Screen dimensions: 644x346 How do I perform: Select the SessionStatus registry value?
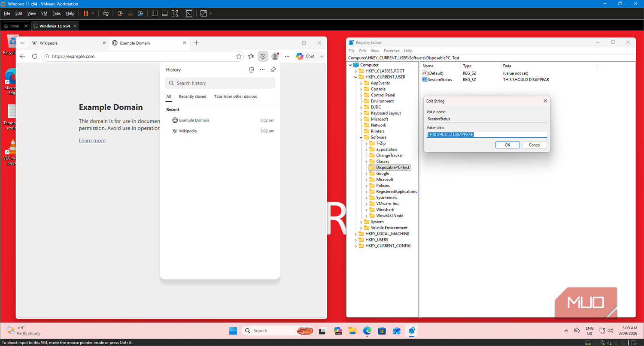(440, 80)
